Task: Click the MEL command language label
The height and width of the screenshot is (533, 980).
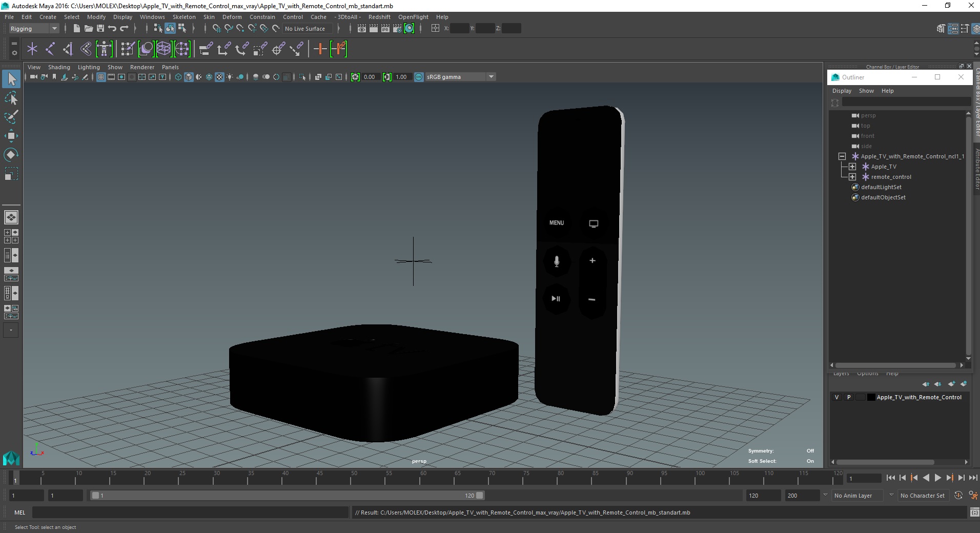Action: [19, 512]
